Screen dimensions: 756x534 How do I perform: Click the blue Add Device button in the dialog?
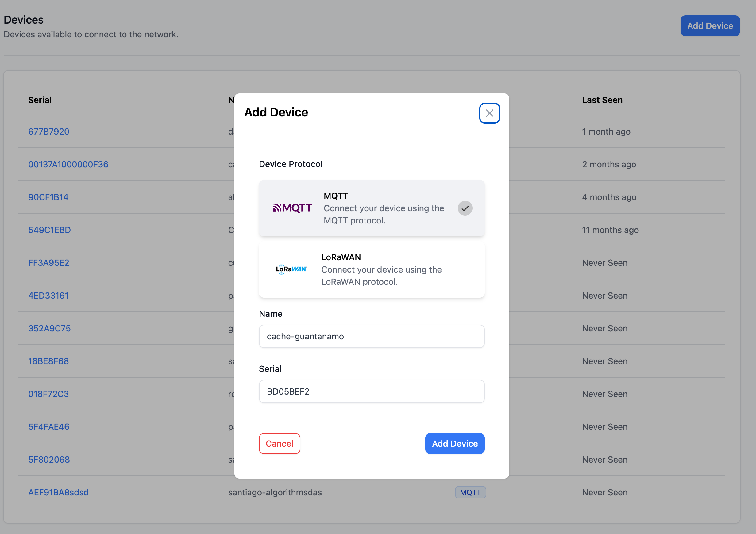(x=455, y=443)
